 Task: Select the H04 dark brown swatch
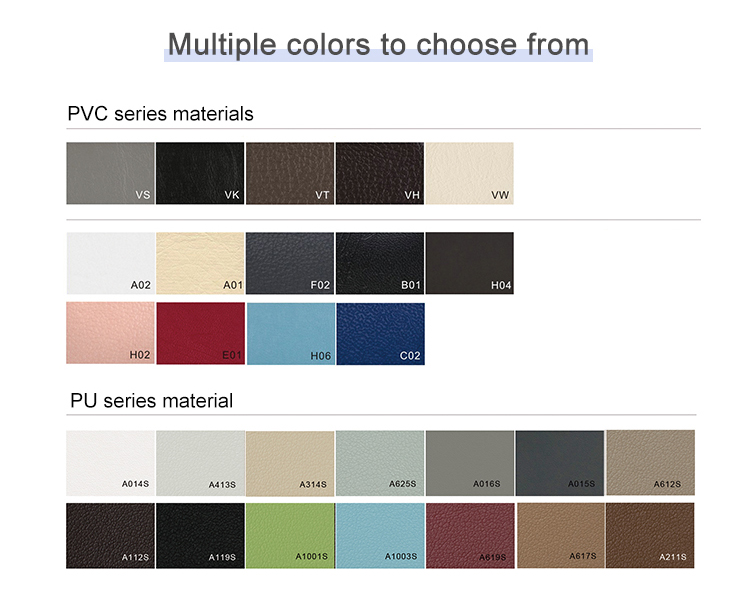[x=470, y=263]
